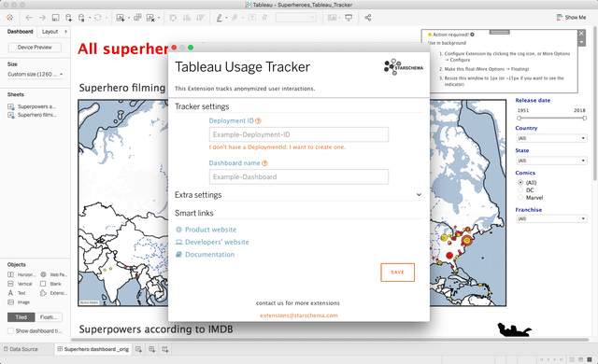Screen dimensions: 598x364
Task: Click the Redo forward arrow in toolbar
Action: coord(42,18)
